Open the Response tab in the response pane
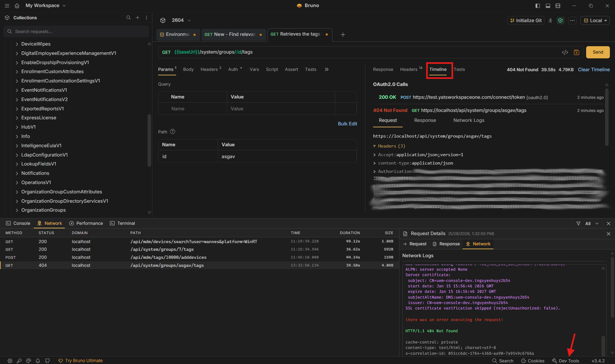The width and height of the screenshot is (615, 364). point(383,69)
